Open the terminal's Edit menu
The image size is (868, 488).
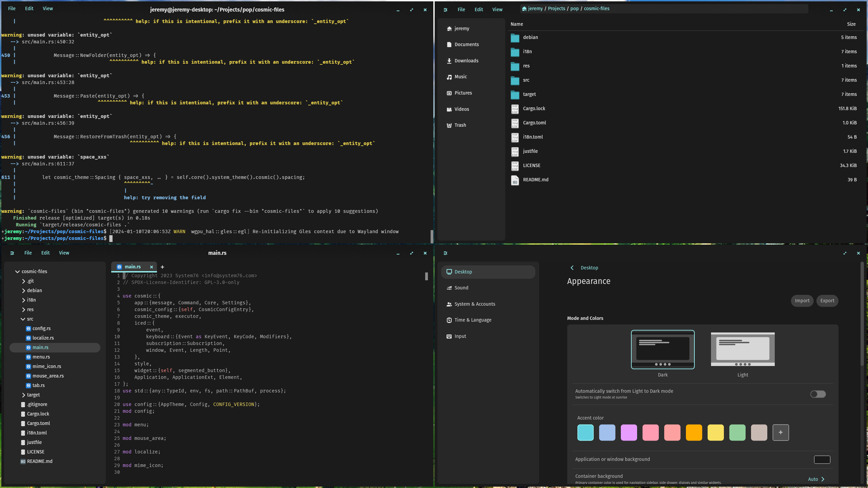tap(29, 8)
